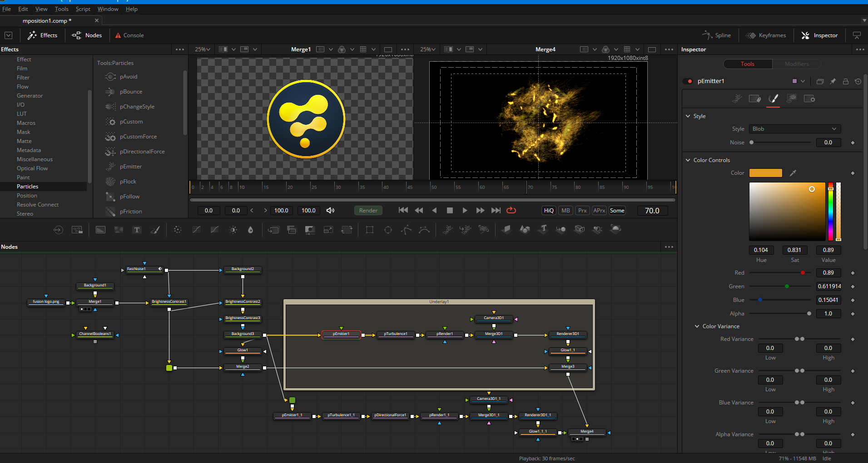Open Merge4 viewer zoom 25% dropdown
Viewport: 868px width, 463px height.
(x=428, y=49)
